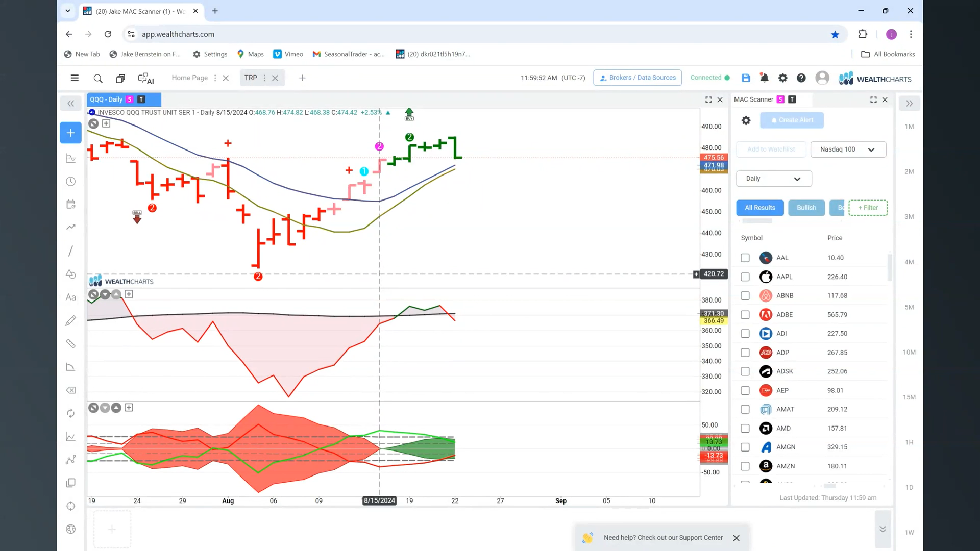Set chart range to 1D
Screen dimensions: 980x551
(x=909, y=488)
